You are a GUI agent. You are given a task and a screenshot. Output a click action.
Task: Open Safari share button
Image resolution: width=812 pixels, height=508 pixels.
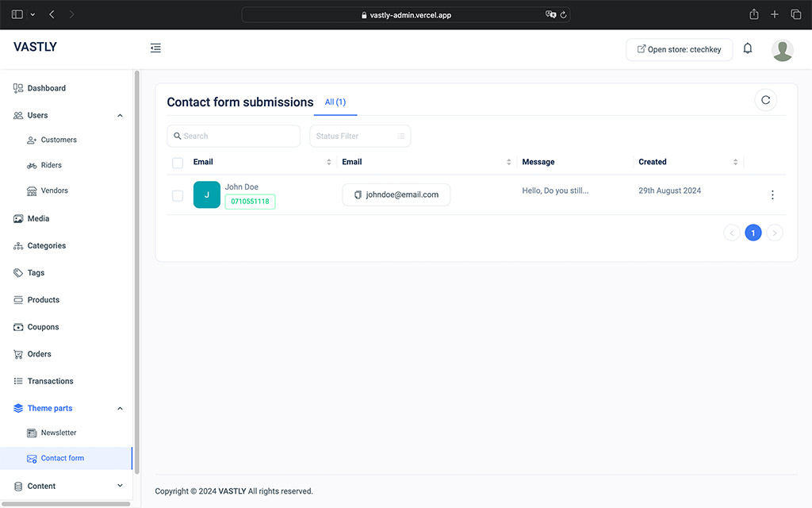754,14
